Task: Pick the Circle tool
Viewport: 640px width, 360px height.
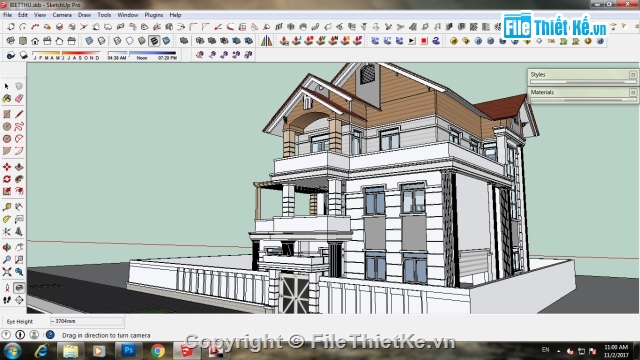Action: coord(7,127)
